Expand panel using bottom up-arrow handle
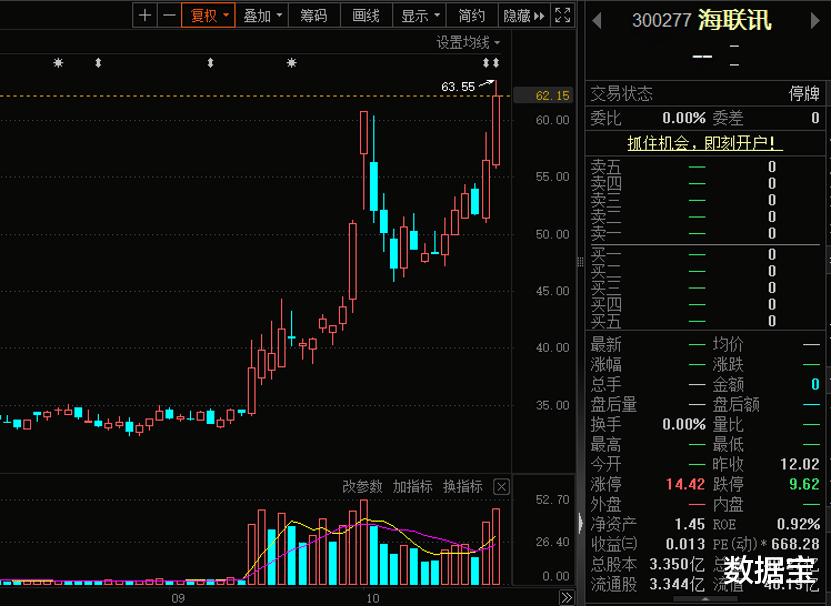This screenshot has height=606, width=832. click(x=705, y=599)
